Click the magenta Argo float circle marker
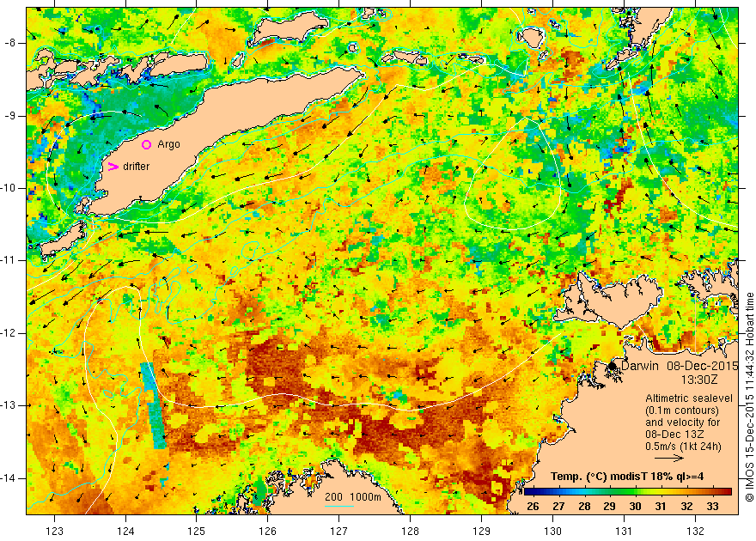 coord(147,144)
